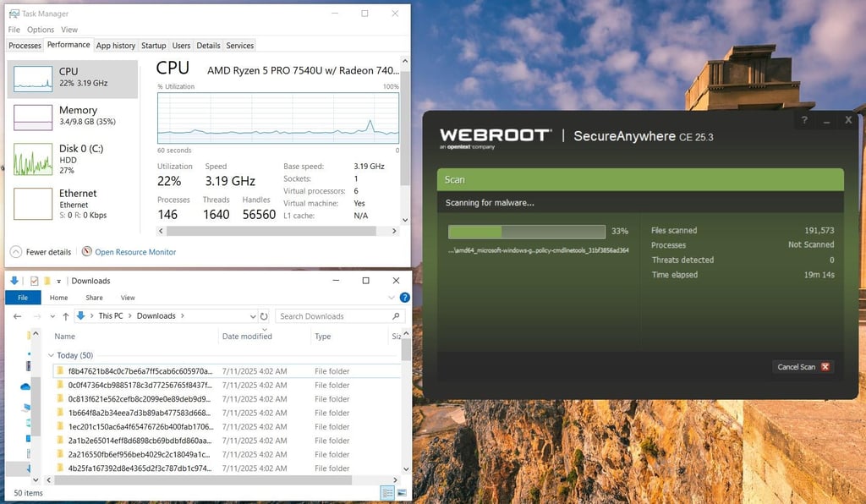866x504 pixels.
Task: Open the Explorer Home ribbon tab
Action: [58, 298]
